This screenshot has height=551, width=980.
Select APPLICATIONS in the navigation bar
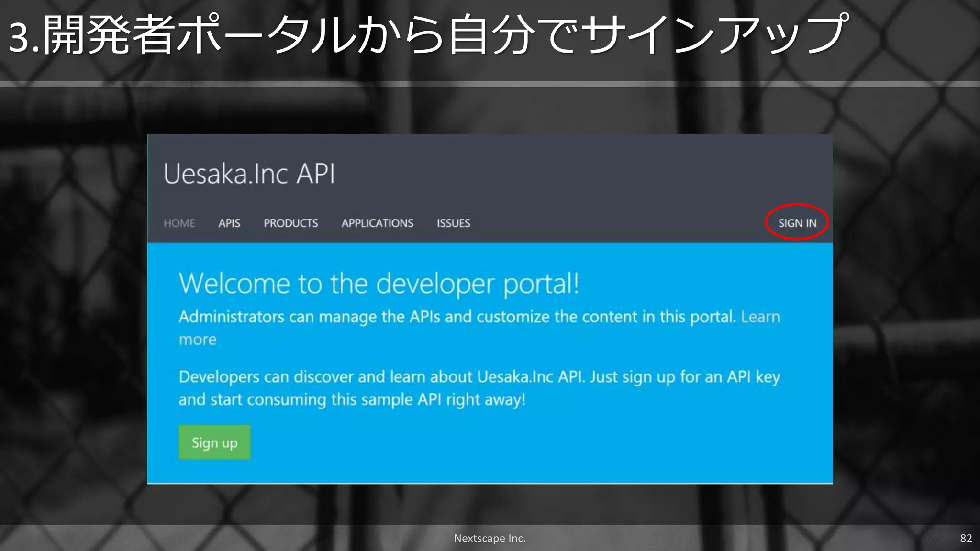coord(378,223)
